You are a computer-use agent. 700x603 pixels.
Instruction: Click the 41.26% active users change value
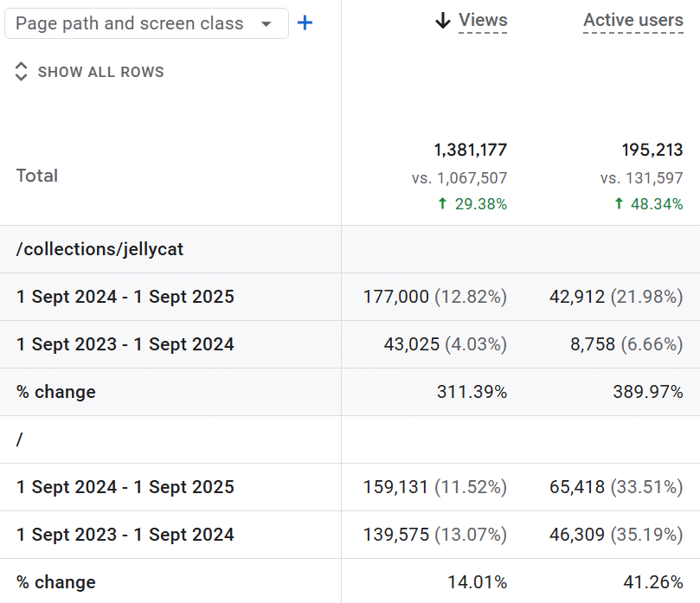[x=653, y=582]
